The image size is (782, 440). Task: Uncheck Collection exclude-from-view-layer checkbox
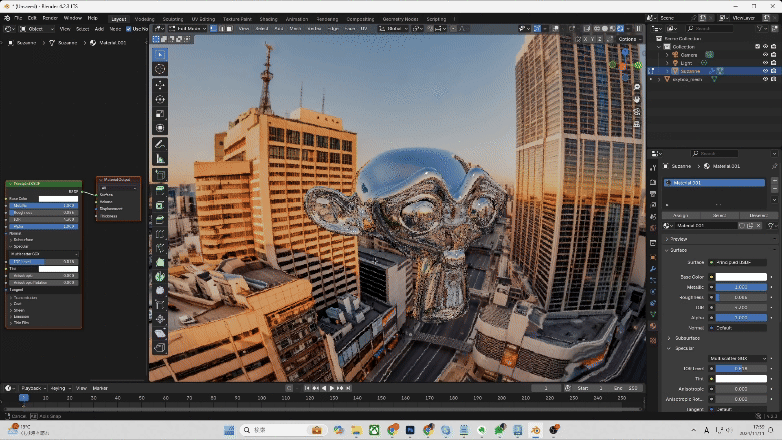(757, 46)
